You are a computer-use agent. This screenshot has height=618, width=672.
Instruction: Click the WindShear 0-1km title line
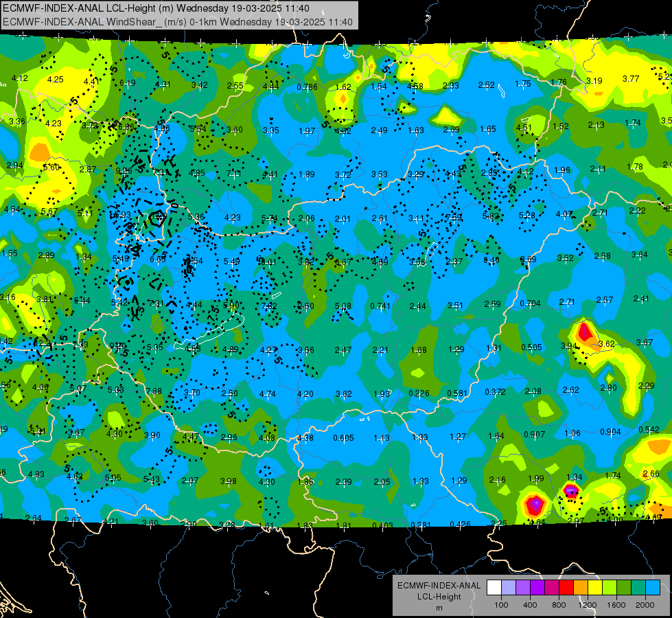(x=177, y=22)
